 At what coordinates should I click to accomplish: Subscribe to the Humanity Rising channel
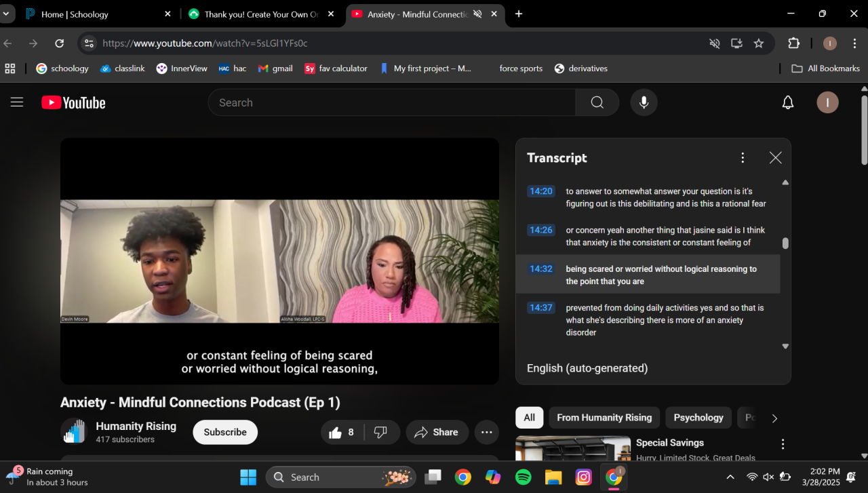click(x=225, y=432)
